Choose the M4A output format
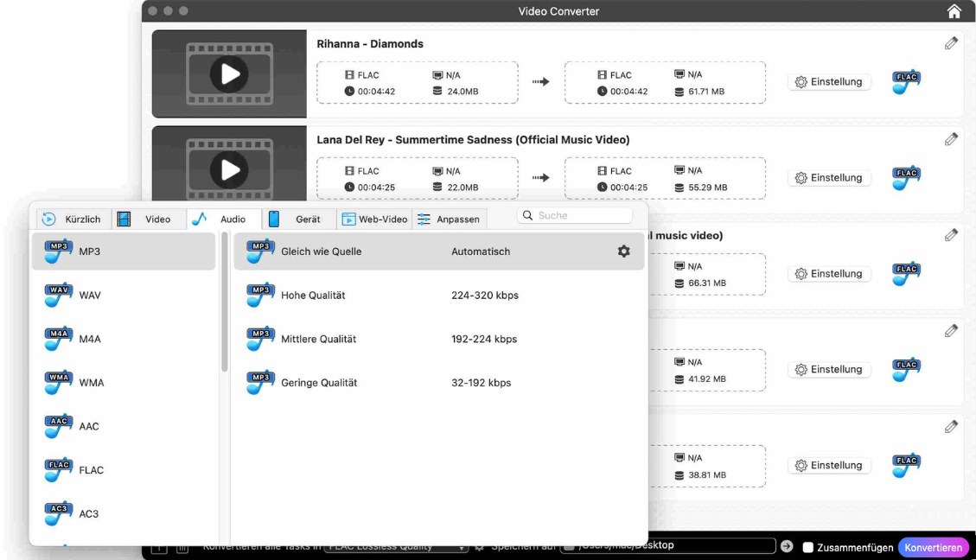976x560 pixels. pos(57,338)
